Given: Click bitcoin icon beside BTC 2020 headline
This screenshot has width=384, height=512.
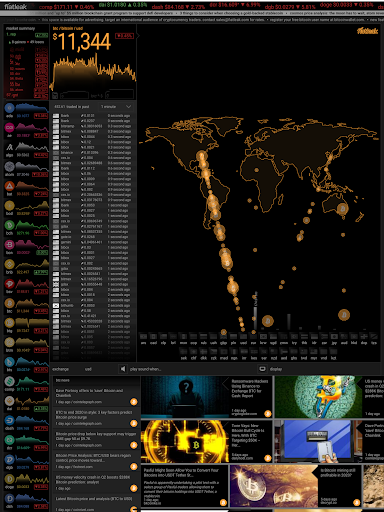Looking at the screenshot, I should 134,423.
